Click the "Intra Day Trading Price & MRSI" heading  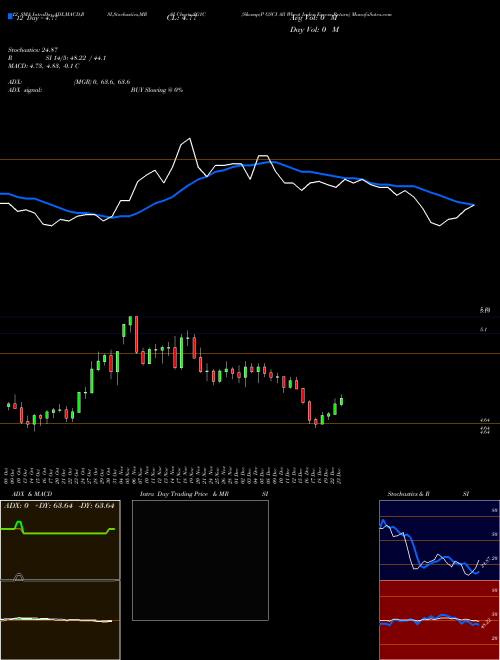[x=204, y=494]
